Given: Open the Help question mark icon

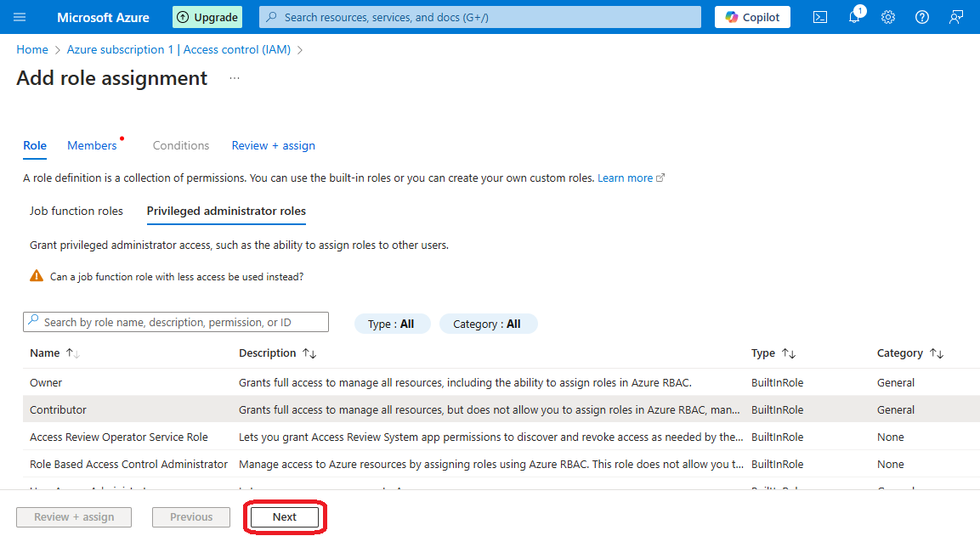Looking at the screenshot, I should click(922, 17).
